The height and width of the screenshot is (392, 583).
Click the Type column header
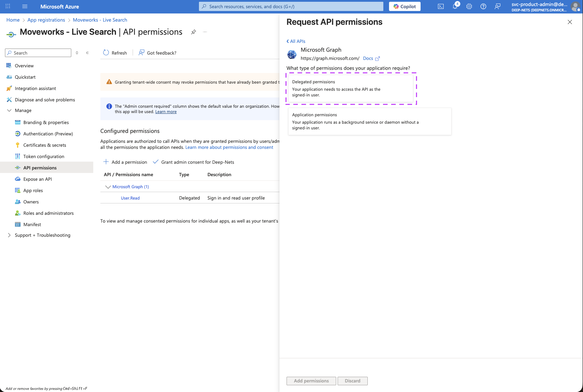click(184, 175)
